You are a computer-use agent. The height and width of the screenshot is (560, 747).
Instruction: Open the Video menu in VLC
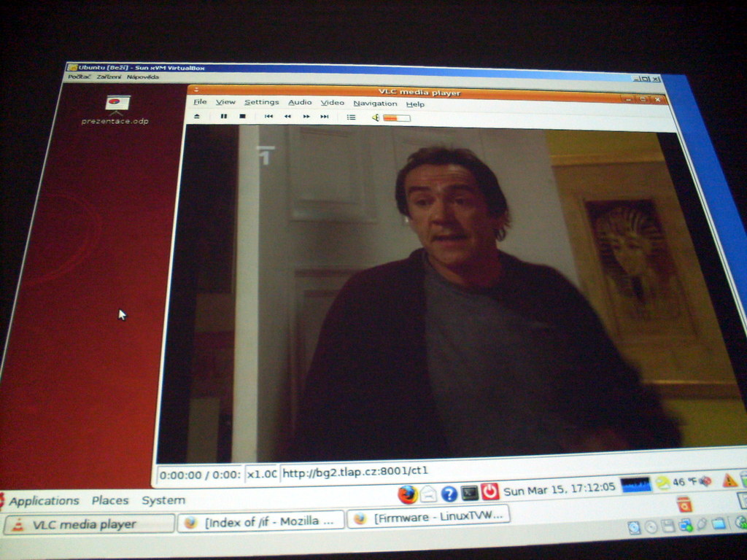332,103
